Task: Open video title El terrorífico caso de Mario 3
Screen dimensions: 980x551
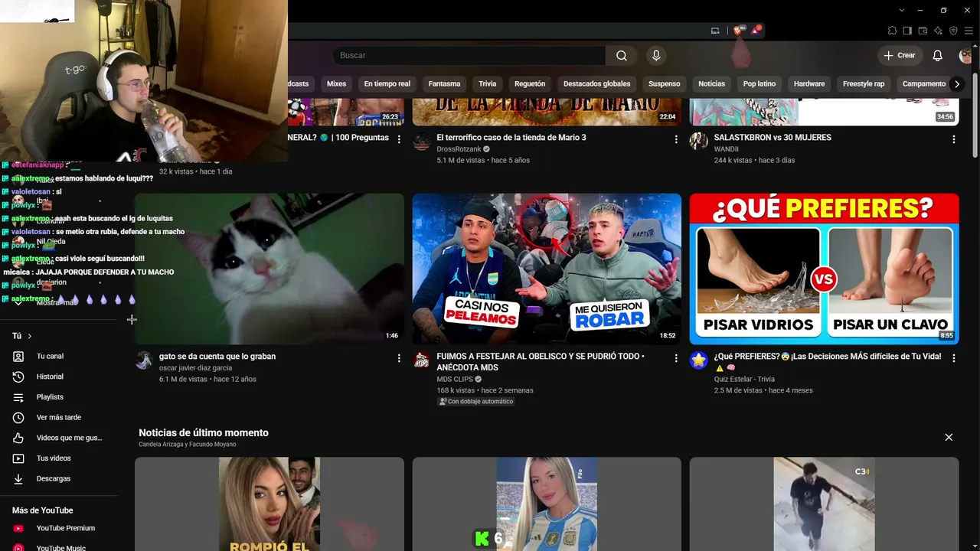Action: click(511, 138)
